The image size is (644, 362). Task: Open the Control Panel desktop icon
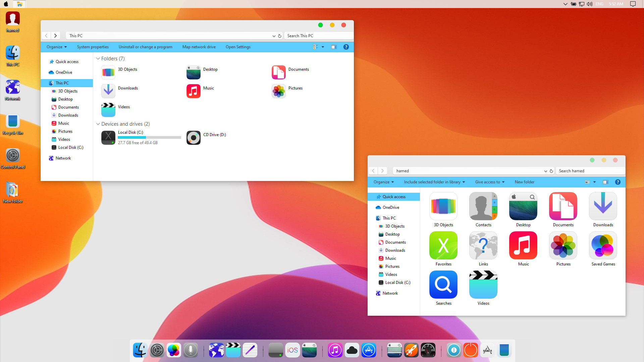(13, 156)
